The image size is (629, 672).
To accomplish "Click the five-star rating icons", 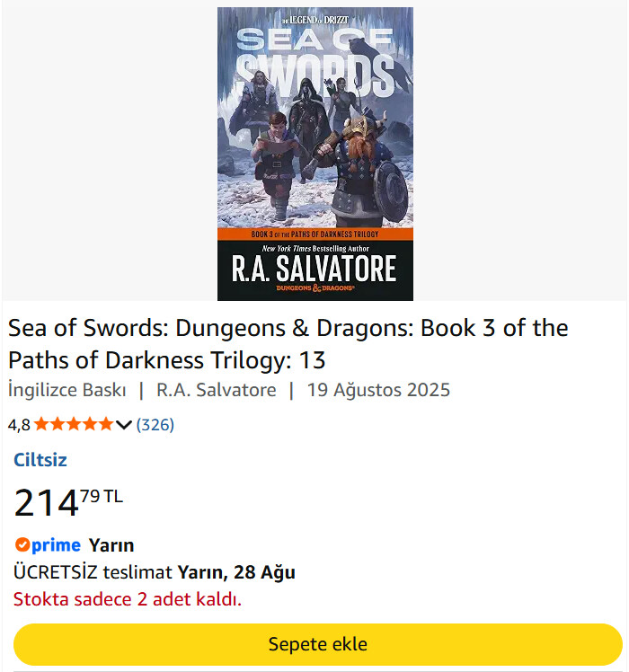I will tap(74, 424).
